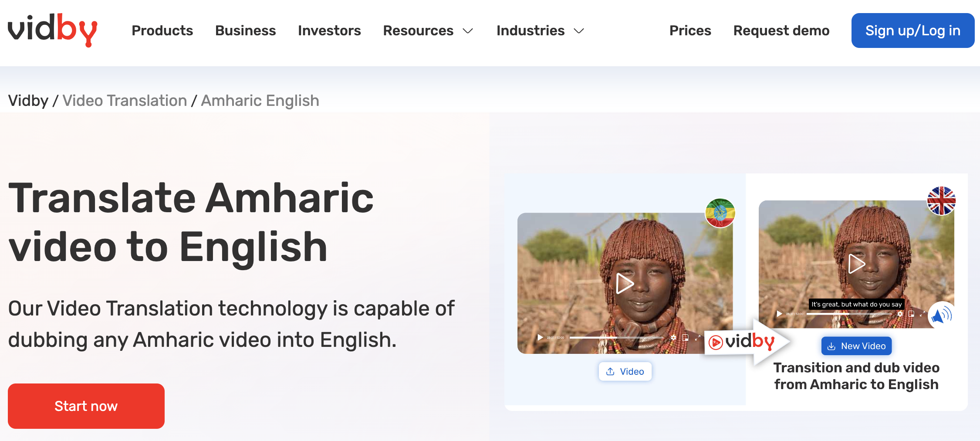Click the small play icon in the left video's control bar
980x441 pixels.
tap(540, 337)
